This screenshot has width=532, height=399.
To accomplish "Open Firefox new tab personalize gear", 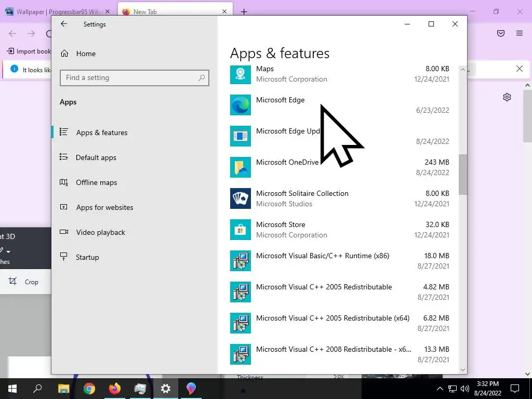I will 507,97.
